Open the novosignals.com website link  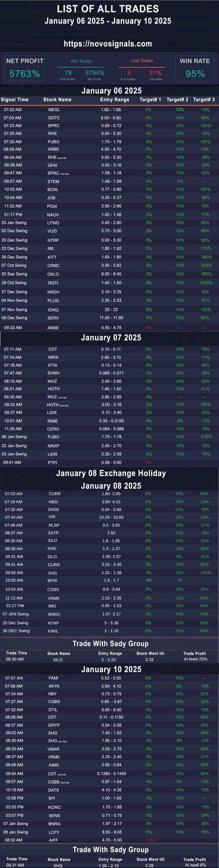point(108,44)
